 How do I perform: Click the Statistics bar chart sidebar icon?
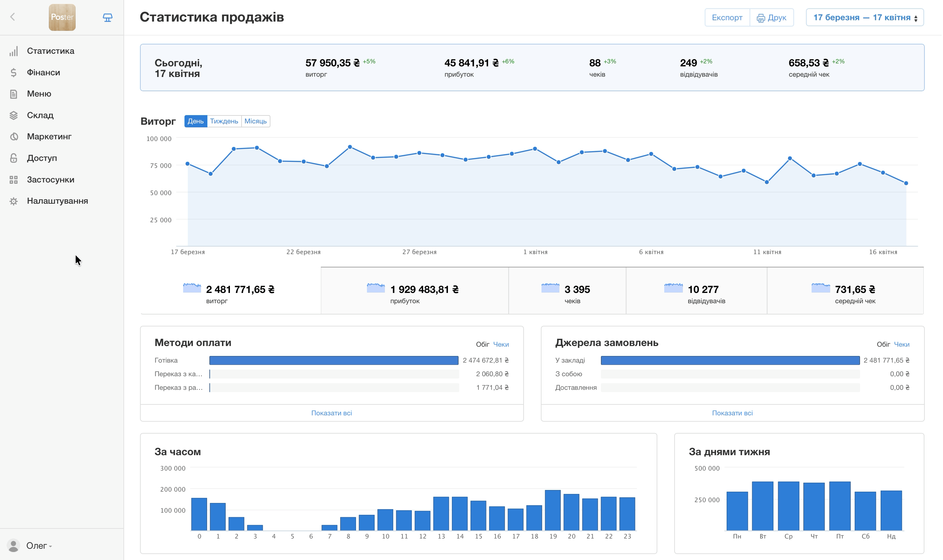(14, 51)
